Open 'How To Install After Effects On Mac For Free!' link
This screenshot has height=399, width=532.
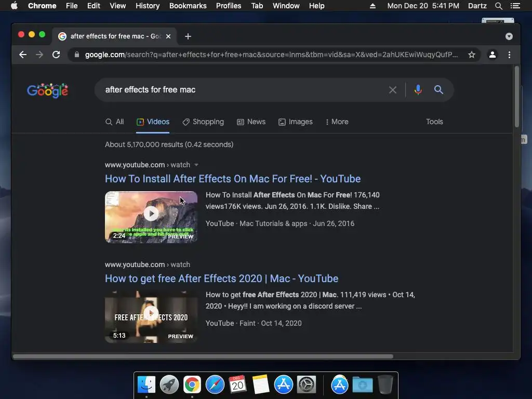coord(233,179)
